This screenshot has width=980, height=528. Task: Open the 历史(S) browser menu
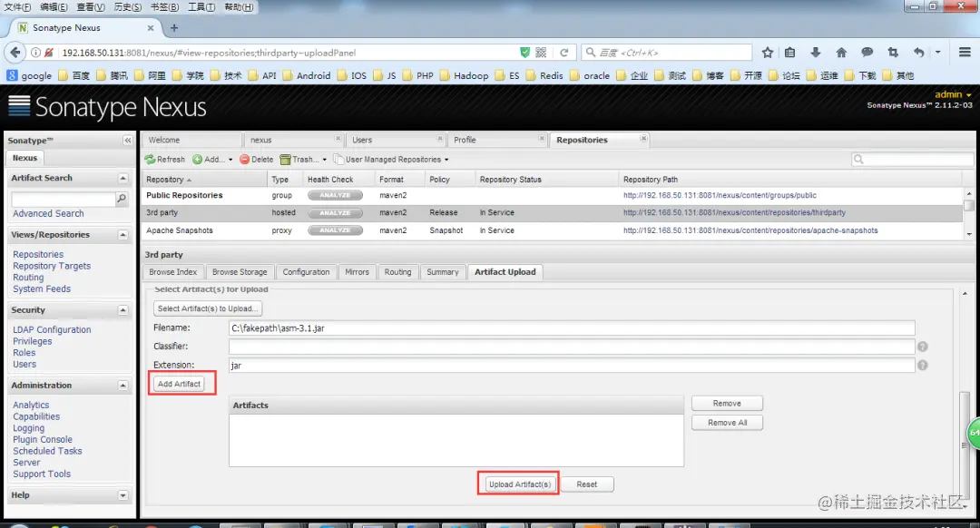128,7
